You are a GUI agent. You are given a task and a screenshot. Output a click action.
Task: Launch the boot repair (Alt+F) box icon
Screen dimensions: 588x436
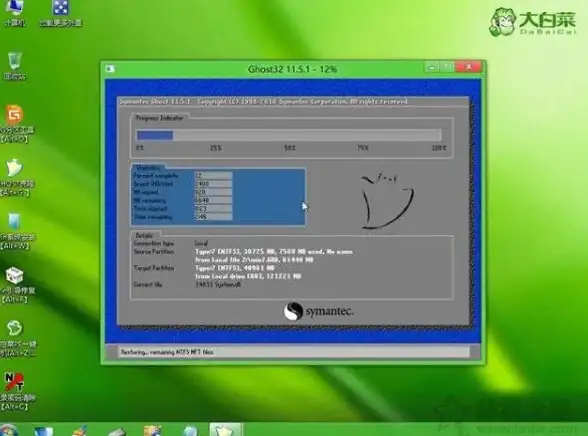pos(15,285)
